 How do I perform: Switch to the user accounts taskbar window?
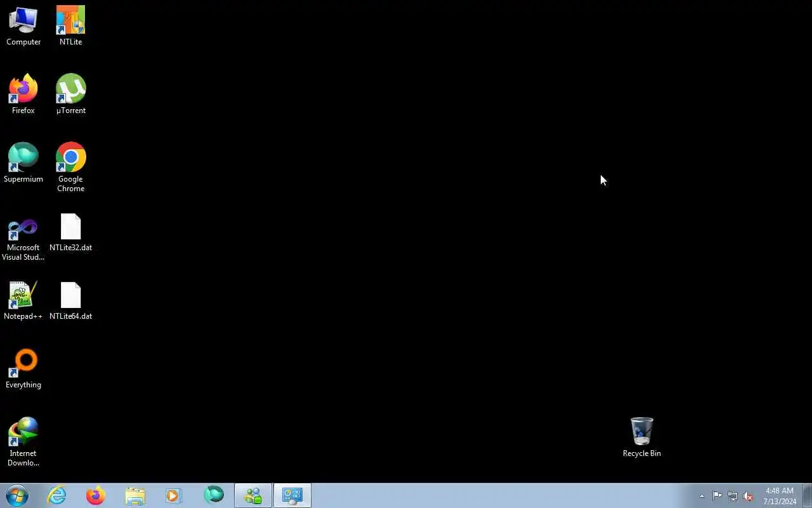253,495
